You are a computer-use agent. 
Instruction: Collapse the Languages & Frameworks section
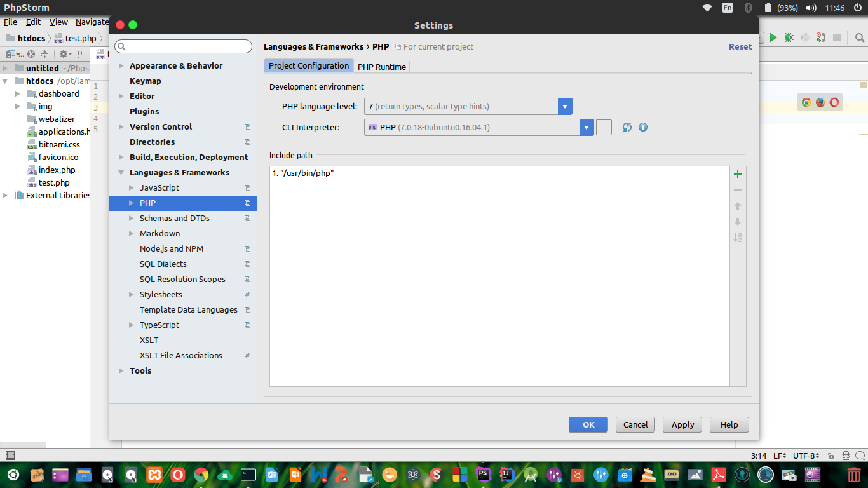(x=121, y=172)
